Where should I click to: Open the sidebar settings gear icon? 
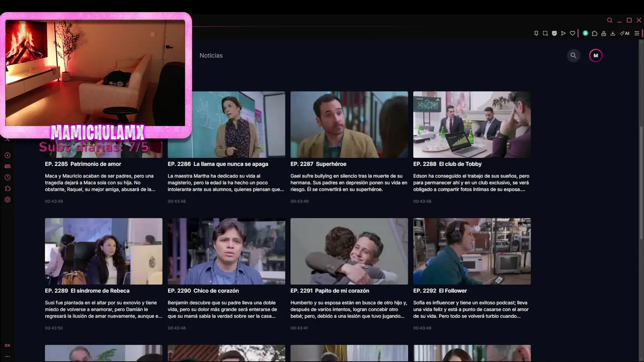click(x=8, y=200)
